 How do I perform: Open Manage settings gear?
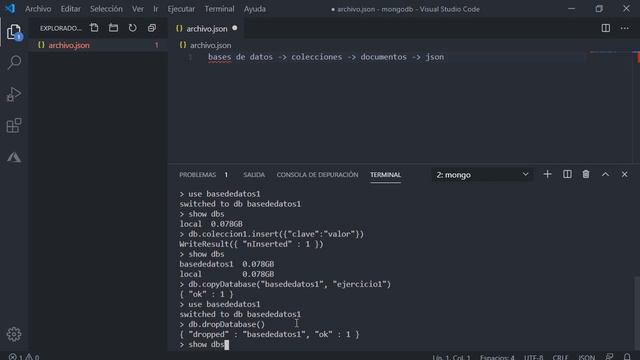tap(14, 334)
